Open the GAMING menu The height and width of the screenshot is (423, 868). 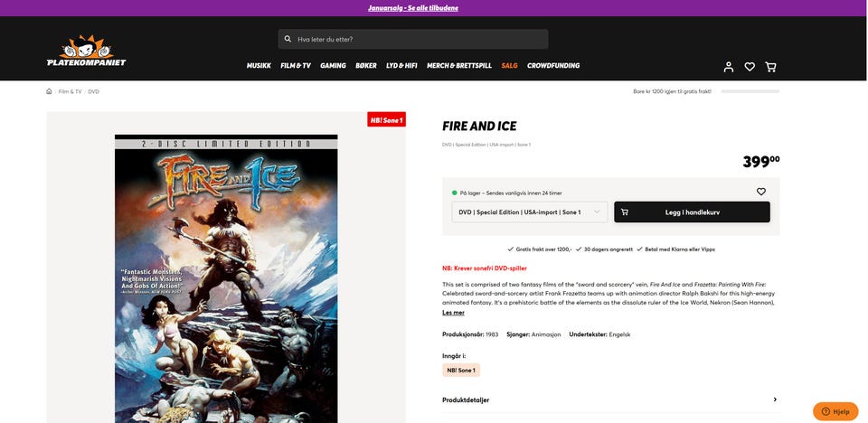[333, 65]
